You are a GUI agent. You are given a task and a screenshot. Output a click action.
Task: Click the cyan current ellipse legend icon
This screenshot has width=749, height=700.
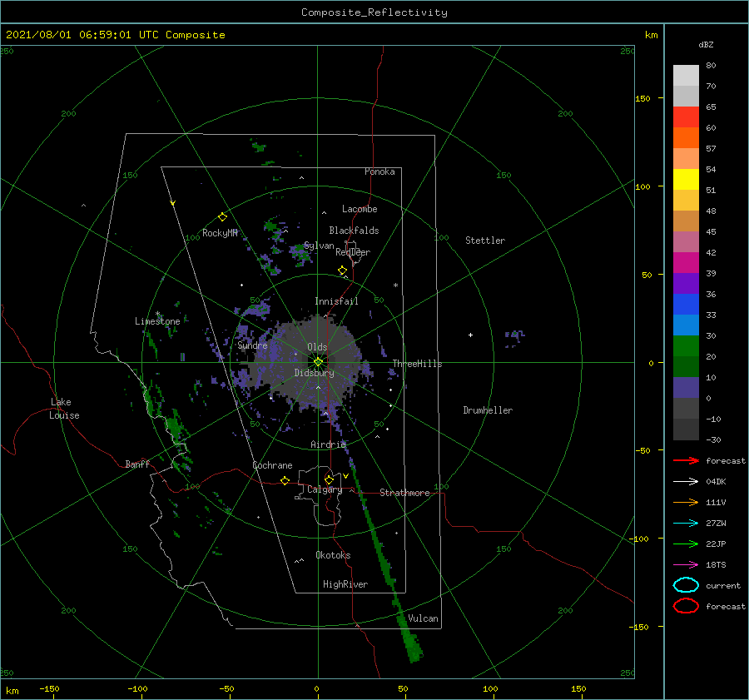(686, 585)
